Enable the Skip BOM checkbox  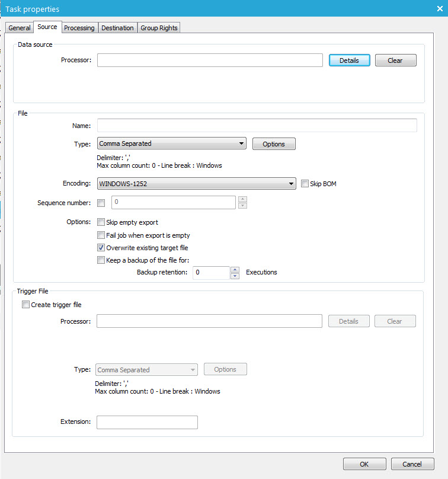(x=305, y=184)
